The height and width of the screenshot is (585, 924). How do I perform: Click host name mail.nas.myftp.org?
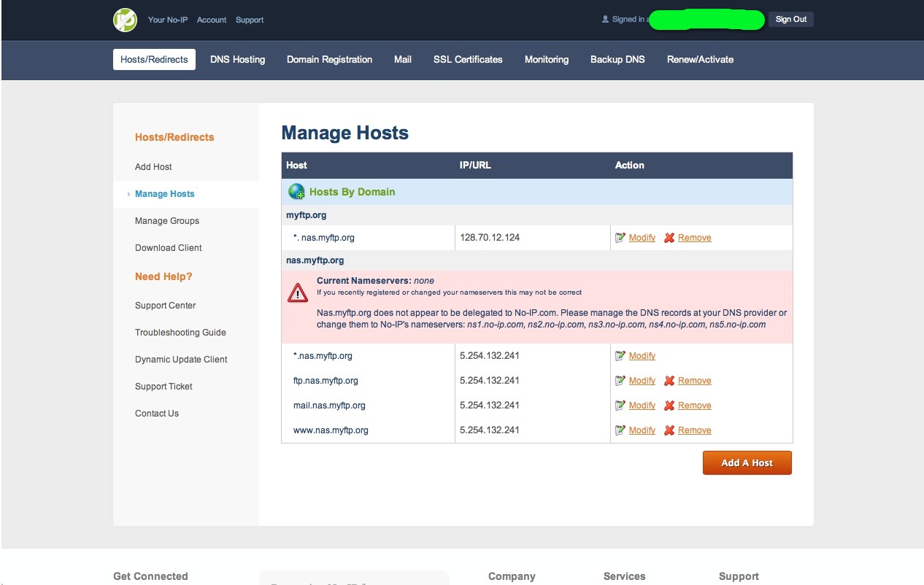pyautogui.click(x=329, y=406)
